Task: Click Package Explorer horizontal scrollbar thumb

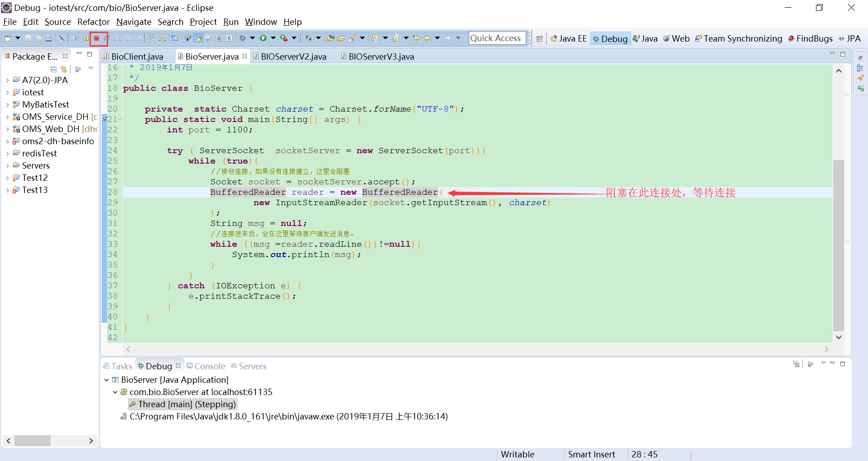Action: (x=33, y=441)
